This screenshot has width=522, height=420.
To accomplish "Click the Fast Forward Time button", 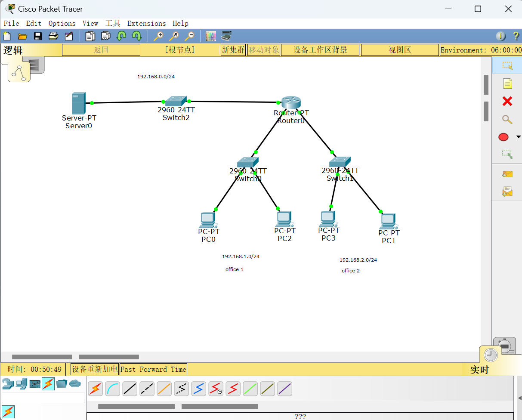I will point(153,369).
